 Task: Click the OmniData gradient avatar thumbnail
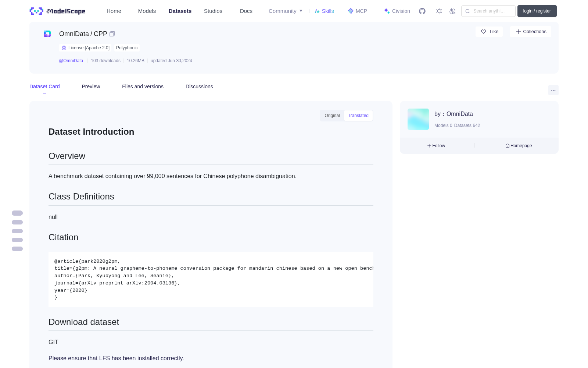418,119
